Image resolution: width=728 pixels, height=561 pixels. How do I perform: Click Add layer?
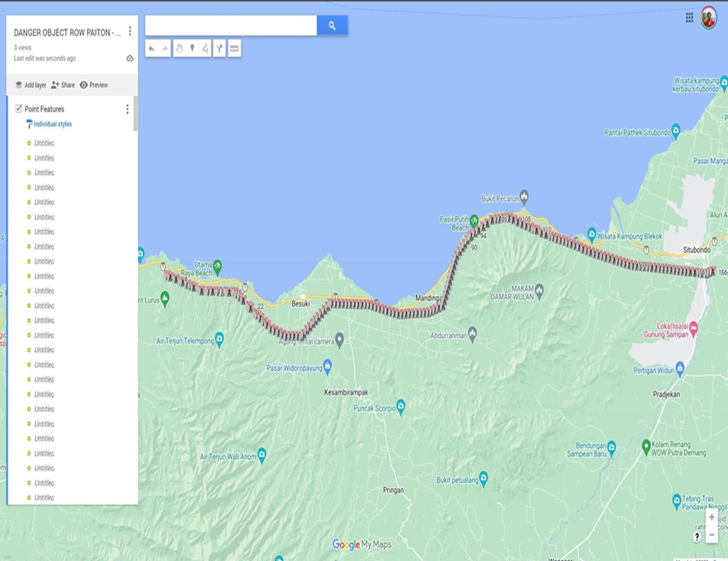[x=31, y=85]
